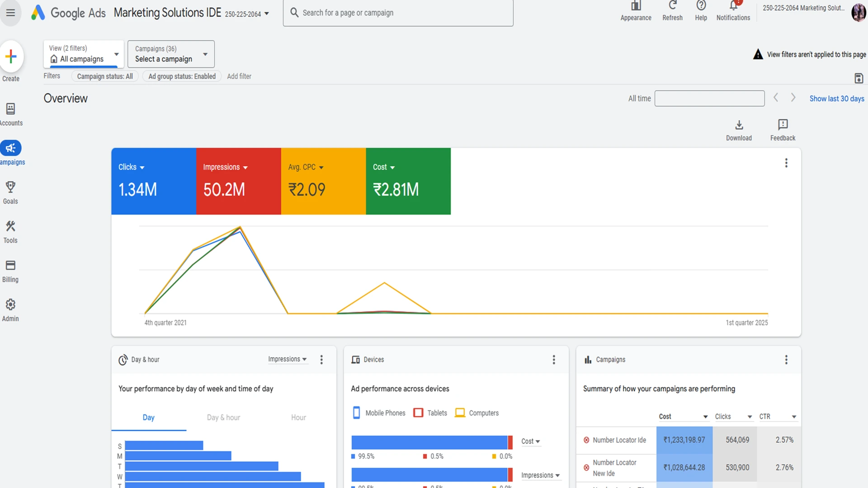
Task: Refresh the page with Refresh icon
Action: click(672, 11)
